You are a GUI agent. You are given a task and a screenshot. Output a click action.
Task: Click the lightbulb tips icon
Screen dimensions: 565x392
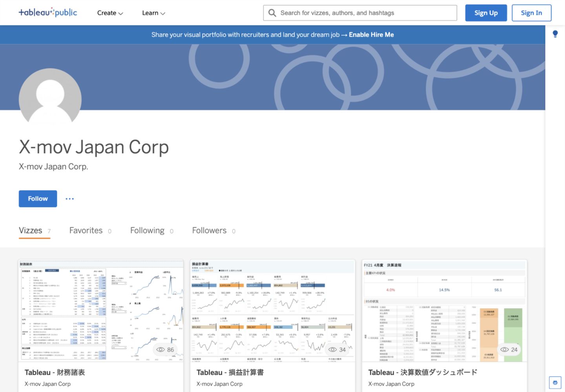(555, 34)
